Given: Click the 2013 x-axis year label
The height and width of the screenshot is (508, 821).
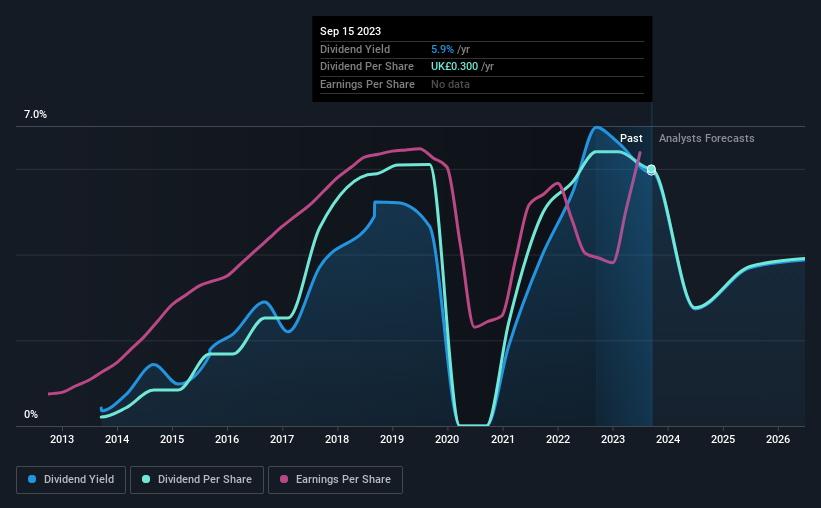Looking at the screenshot, I should click(x=62, y=439).
